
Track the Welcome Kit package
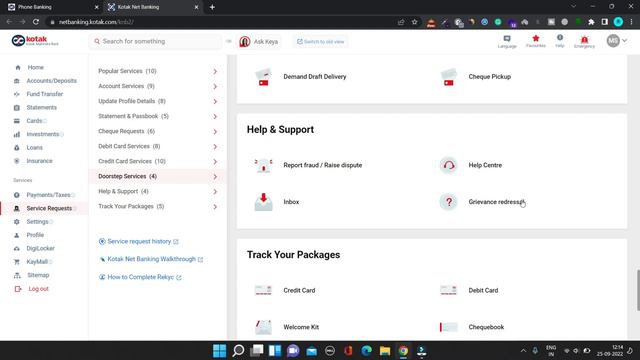coord(286,327)
